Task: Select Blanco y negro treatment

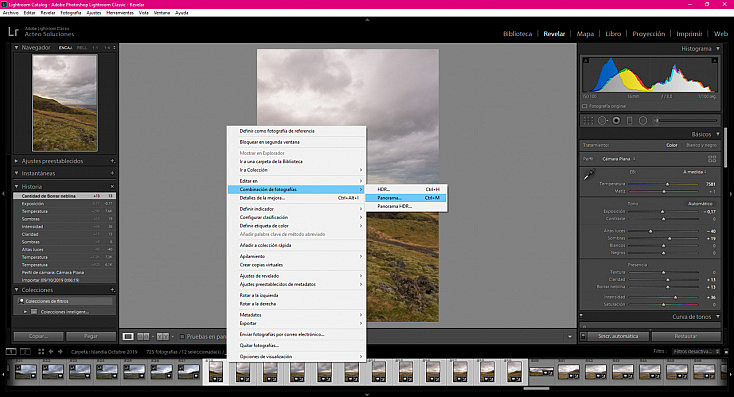Action: pos(701,145)
